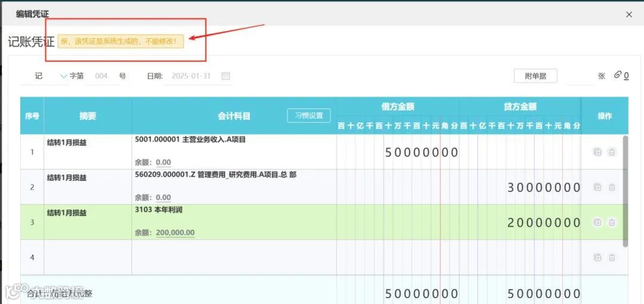Copy row 1 entry via its duplicate icon
The width and height of the screenshot is (644, 304).
click(597, 152)
